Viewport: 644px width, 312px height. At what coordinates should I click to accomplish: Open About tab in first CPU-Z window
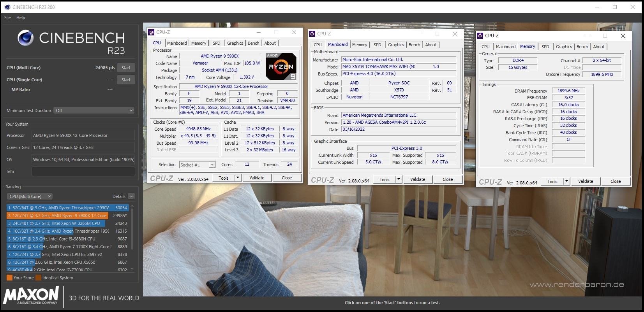(270, 43)
